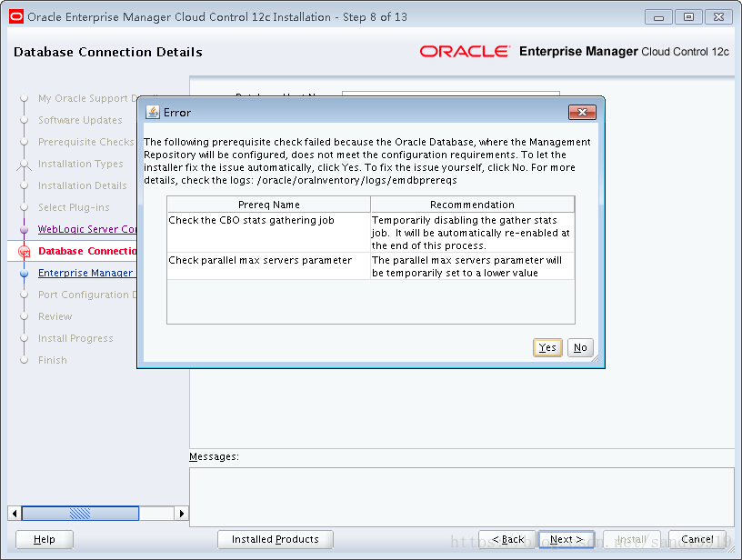This screenshot has width=742, height=560.
Task: Click the Cancel button
Action: tap(697, 539)
